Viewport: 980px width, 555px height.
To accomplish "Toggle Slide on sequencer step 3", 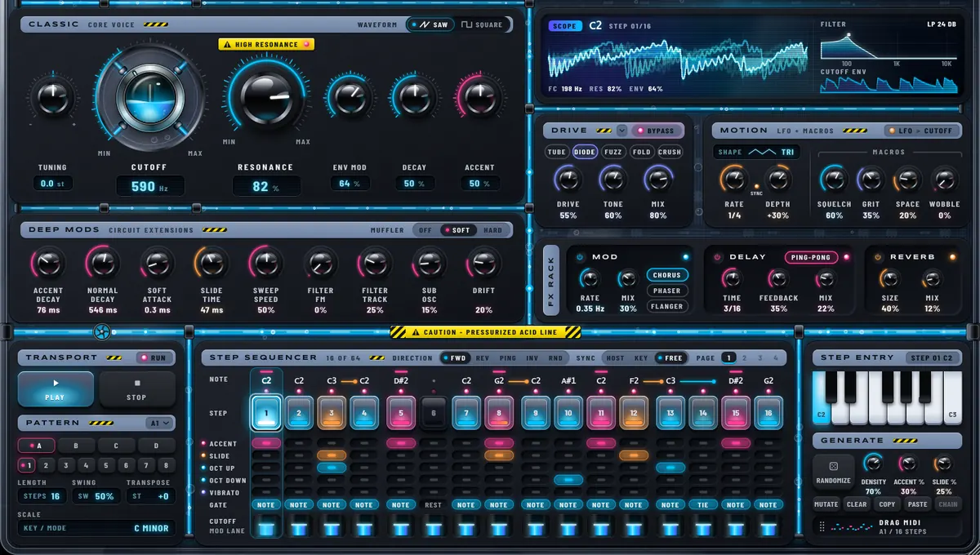I will (332, 455).
